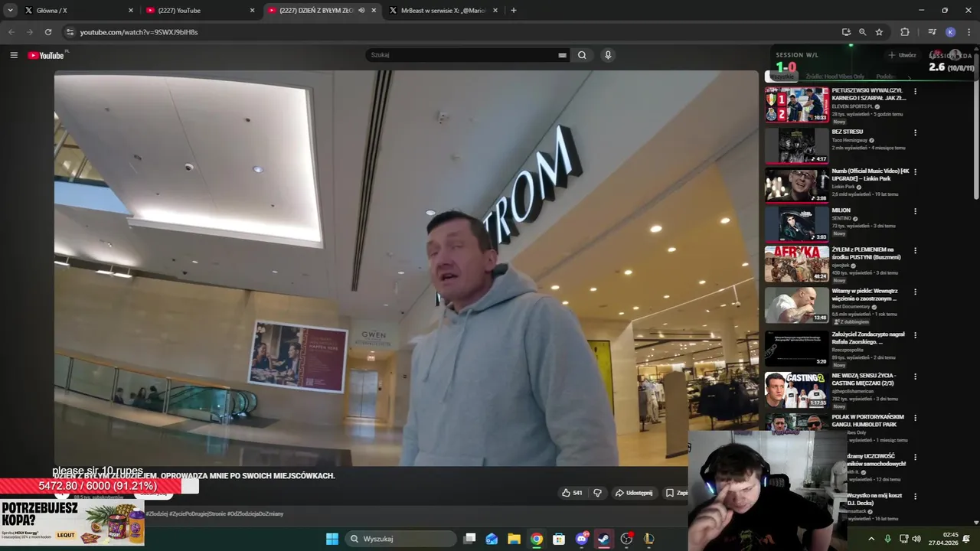The width and height of the screenshot is (980, 551).
Task: Open Microsoft Store from the taskbar
Action: pos(559,539)
